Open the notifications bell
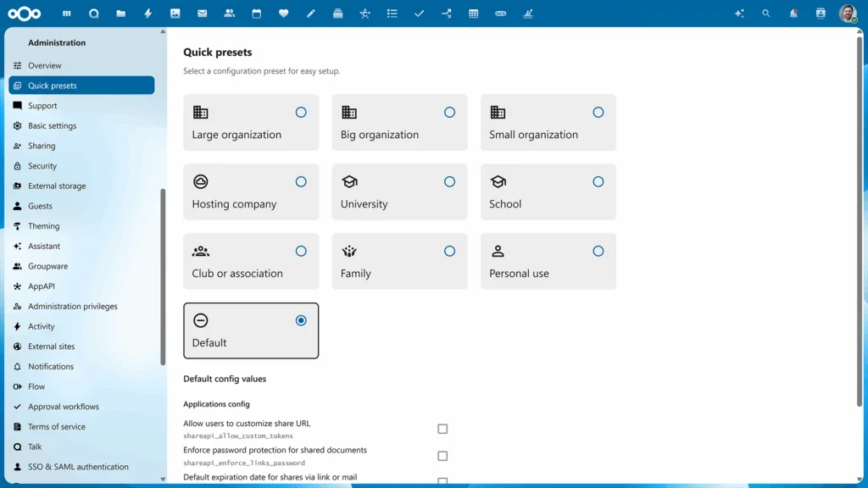The width and height of the screenshot is (868, 488). point(793,14)
